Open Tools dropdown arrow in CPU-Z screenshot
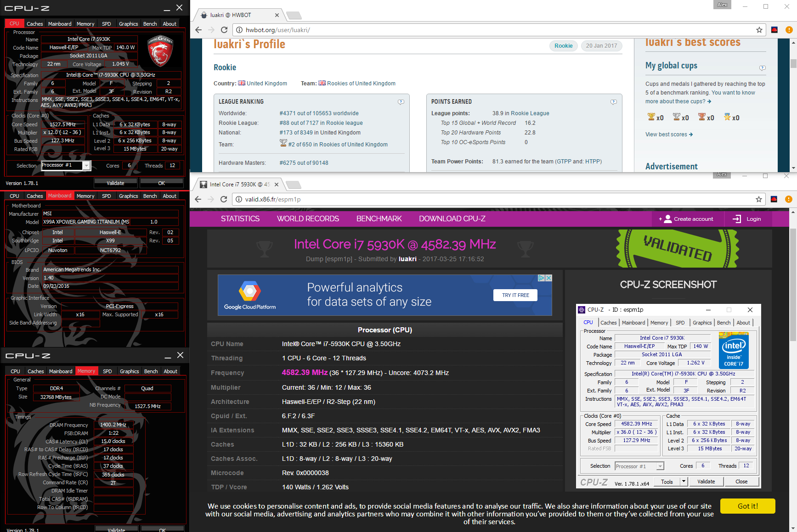The height and width of the screenshot is (532, 797). (x=684, y=482)
